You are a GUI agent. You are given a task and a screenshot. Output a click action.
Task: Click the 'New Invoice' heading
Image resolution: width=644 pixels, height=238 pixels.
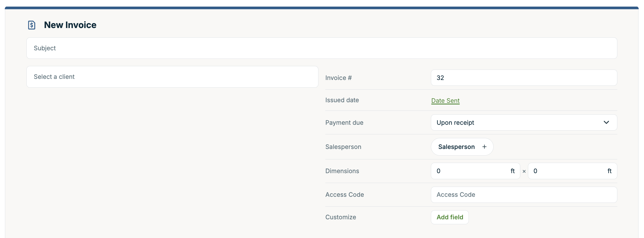[x=70, y=25]
